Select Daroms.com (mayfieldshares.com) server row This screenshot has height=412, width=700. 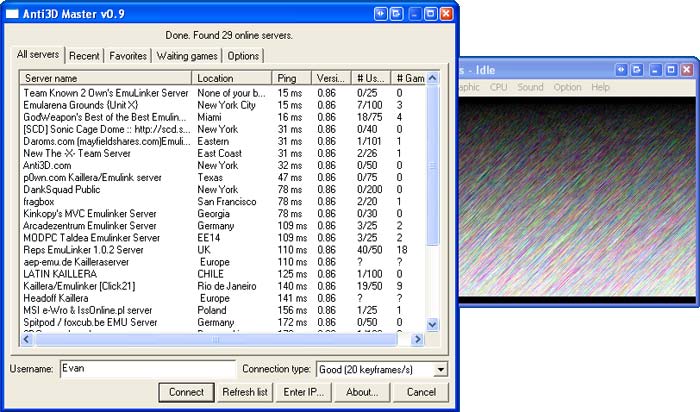223,141
